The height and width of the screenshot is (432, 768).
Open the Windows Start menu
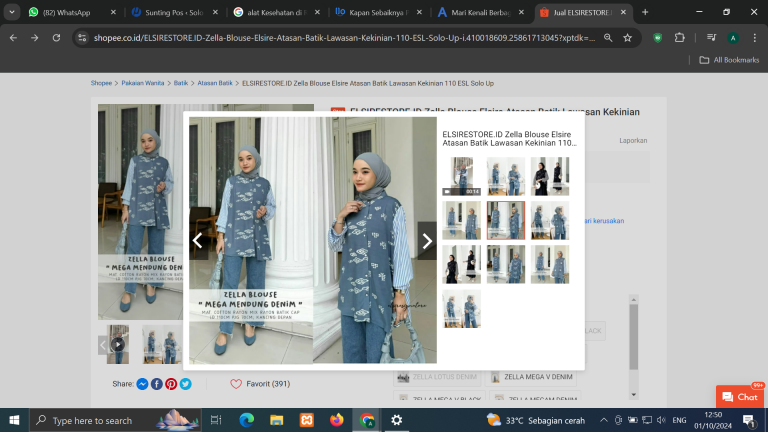[14, 420]
